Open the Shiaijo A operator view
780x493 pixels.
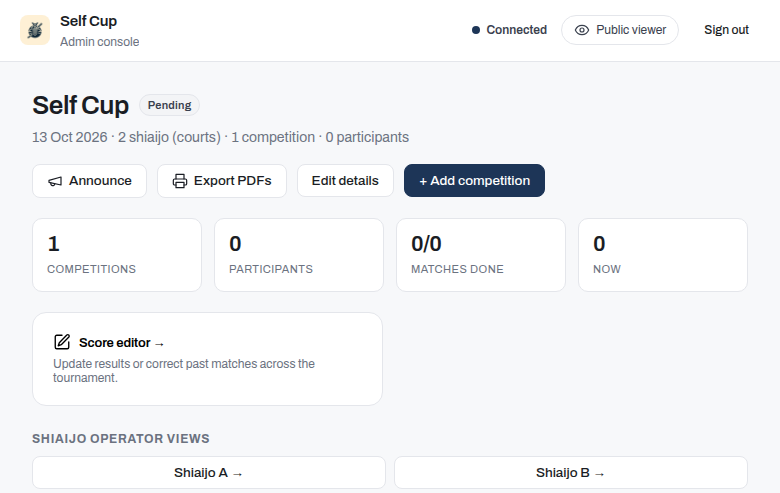tap(209, 473)
